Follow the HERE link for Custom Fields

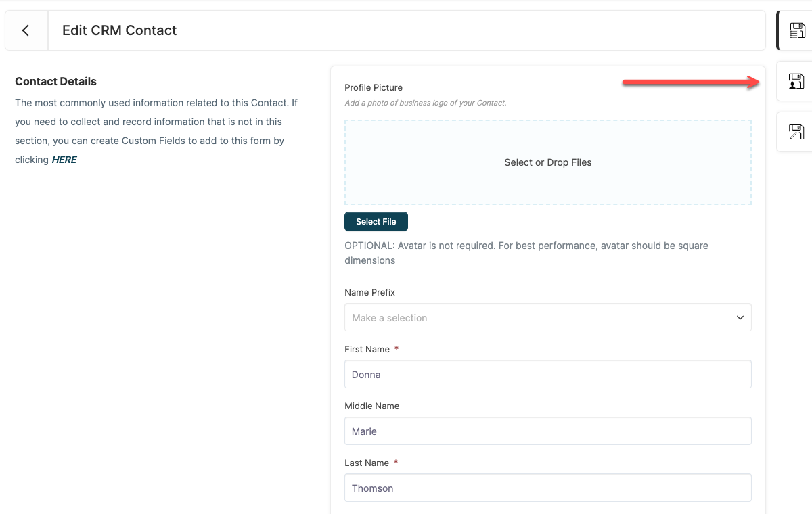point(64,160)
